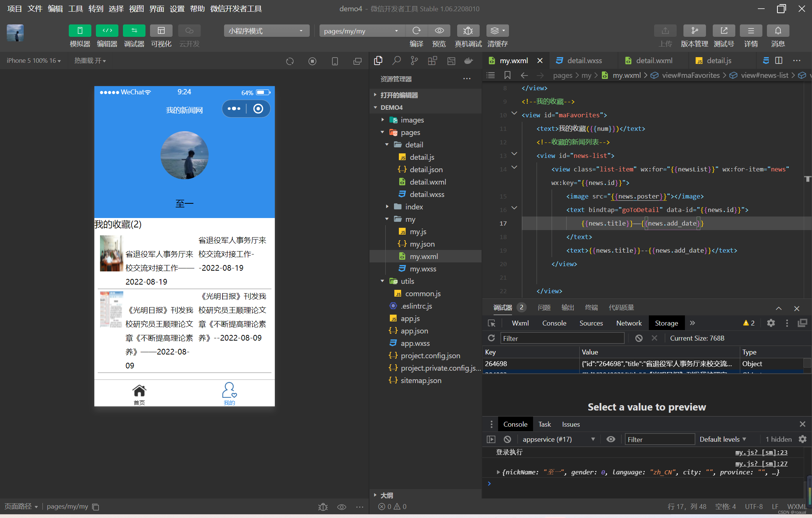Image resolution: width=812 pixels, height=518 pixels.
Task: Click the clear storage block icon
Action: click(639, 338)
